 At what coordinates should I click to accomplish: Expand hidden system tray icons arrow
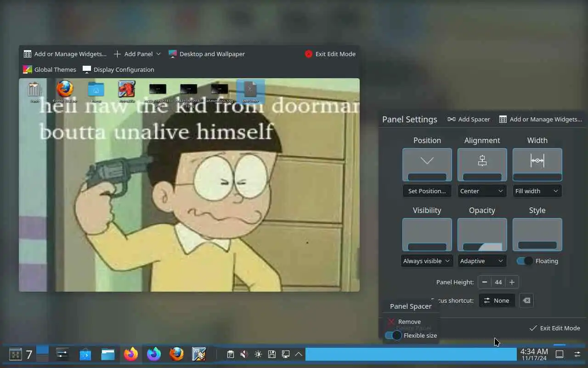click(299, 354)
